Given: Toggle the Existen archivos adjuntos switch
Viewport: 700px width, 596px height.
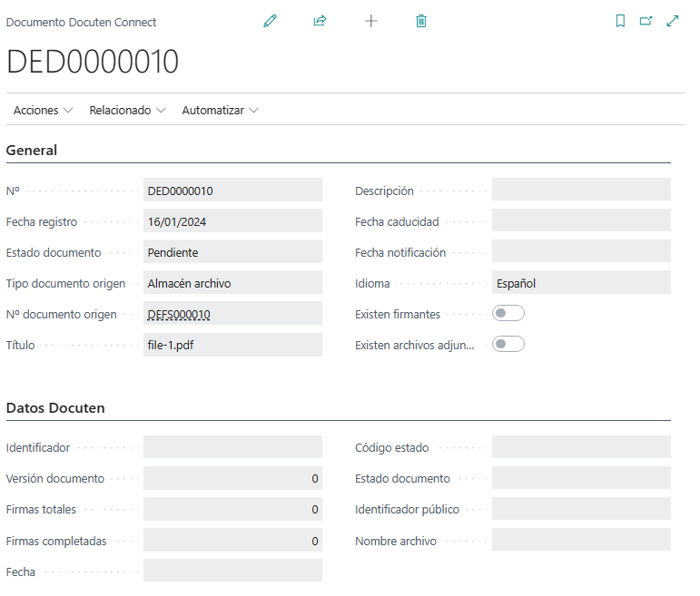Looking at the screenshot, I should click(508, 345).
